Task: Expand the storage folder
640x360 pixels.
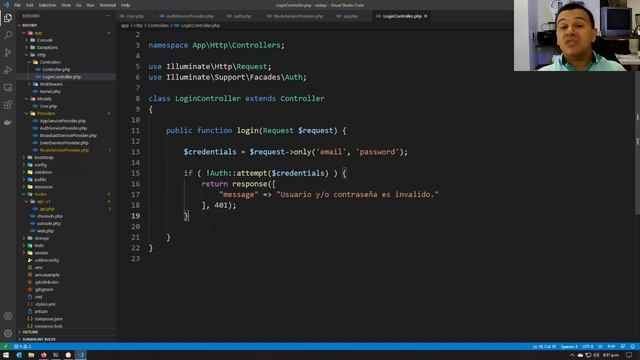Action: (x=42, y=238)
